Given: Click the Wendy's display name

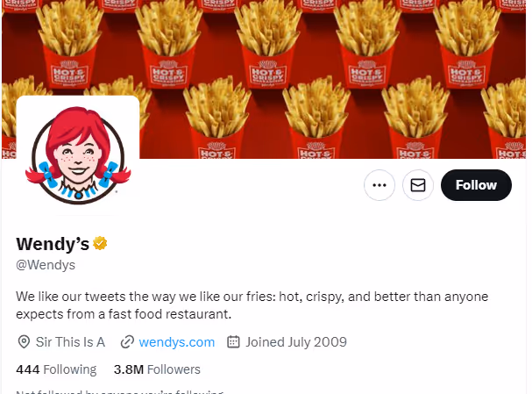Looking at the screenshot, I should coord(53,244).
